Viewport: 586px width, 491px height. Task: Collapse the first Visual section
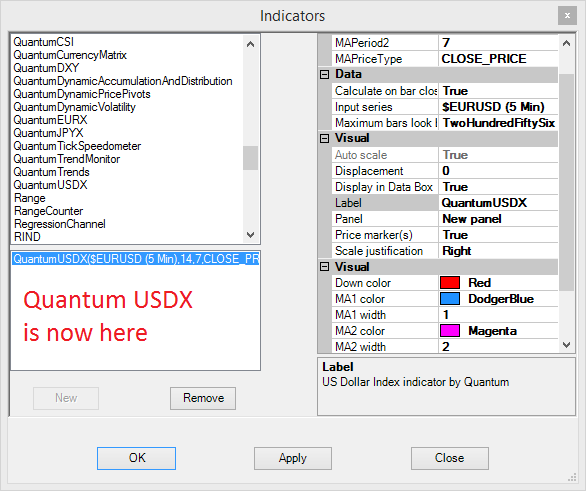pos(324,139)
